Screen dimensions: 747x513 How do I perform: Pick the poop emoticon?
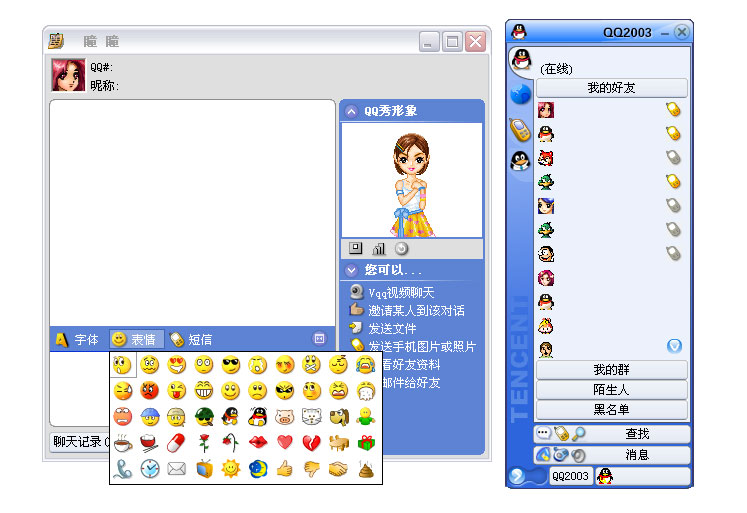(x=366, y=469)
